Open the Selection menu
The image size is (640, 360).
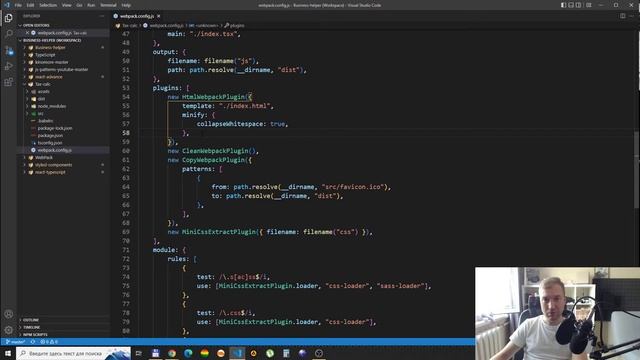pyautogui.click(x=48, y=5)
